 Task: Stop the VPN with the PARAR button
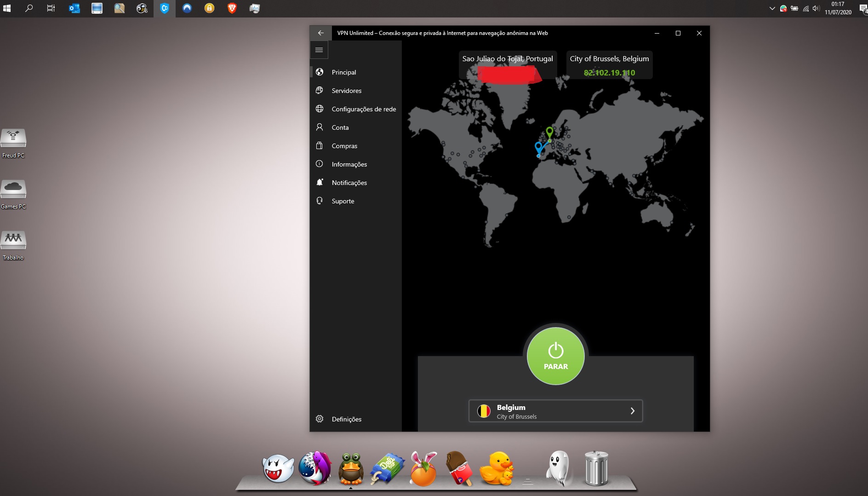556,356
